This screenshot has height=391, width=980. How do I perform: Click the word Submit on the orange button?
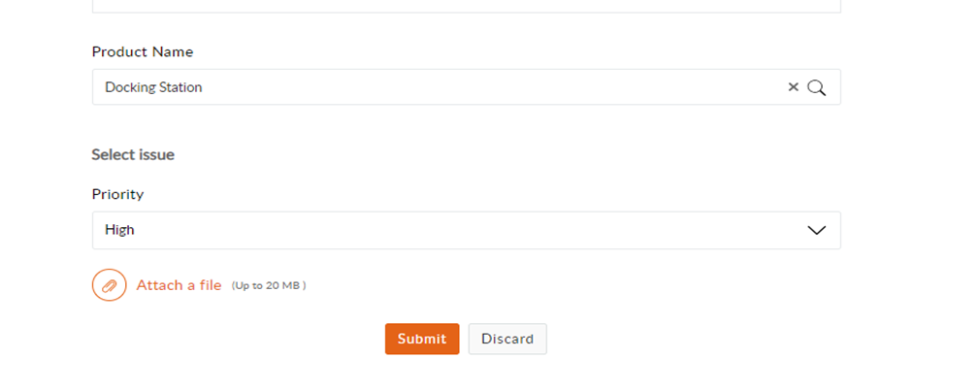[422, 339]
